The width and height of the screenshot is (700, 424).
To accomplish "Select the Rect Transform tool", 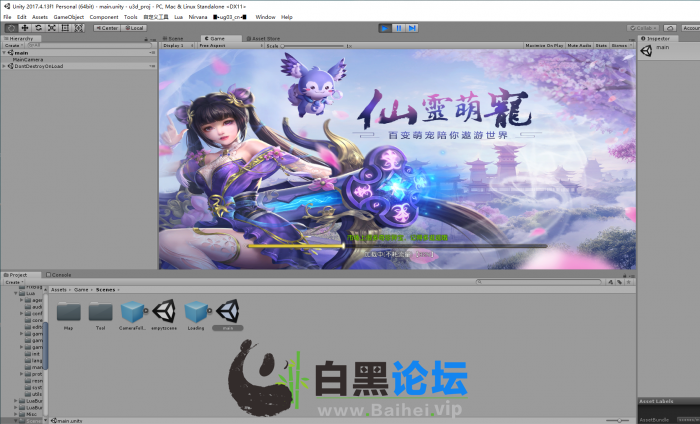I will (65, 28).
